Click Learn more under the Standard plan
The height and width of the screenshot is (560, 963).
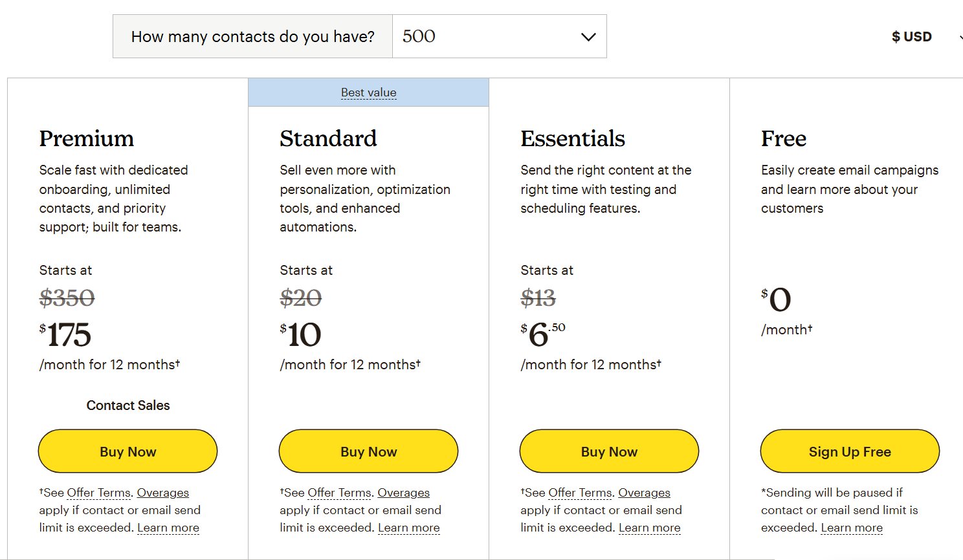409,528
